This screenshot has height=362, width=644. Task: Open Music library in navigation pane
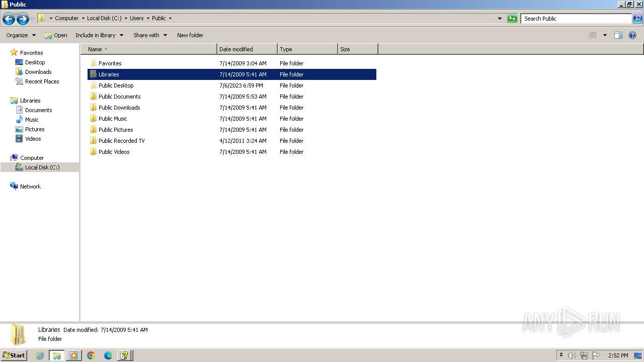(32, 120)
